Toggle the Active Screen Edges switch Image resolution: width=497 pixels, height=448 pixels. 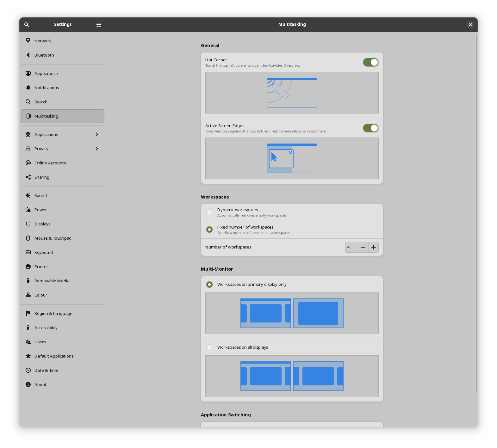(x=370, y=128)
